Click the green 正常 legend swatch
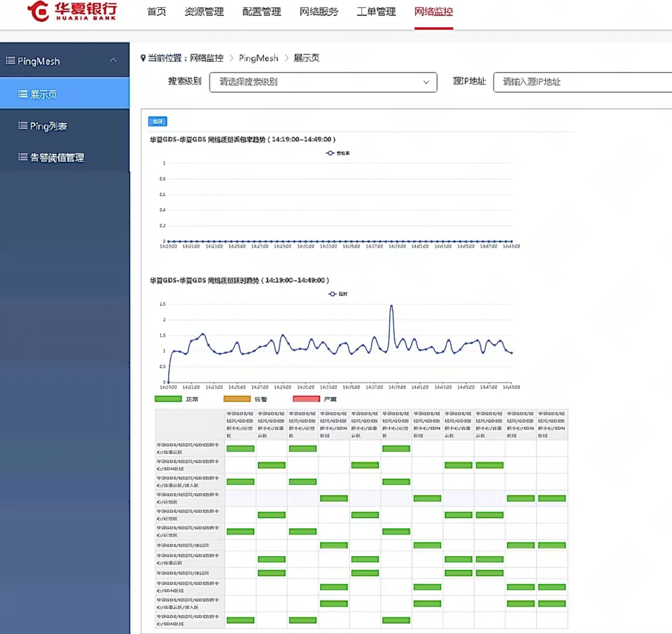 pyautogui.click(x=168, y=399)
